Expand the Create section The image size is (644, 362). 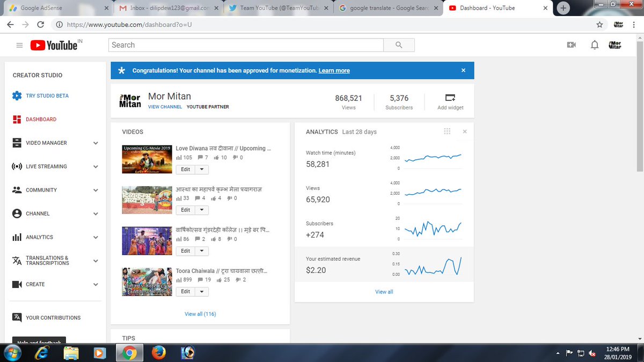(x=96, y=284)
